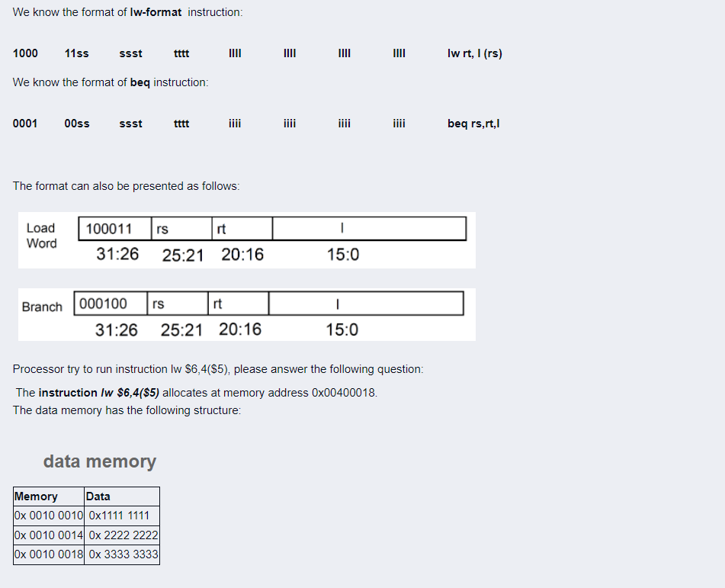Screen dimensions: 725x588
Task: Select address cell "0x 0010 0014"
Action: coord(48,535)
